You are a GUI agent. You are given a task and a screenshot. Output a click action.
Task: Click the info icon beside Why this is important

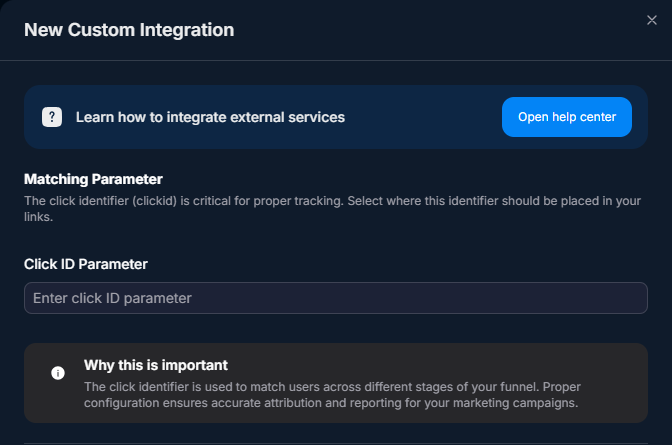pos(58,373)
